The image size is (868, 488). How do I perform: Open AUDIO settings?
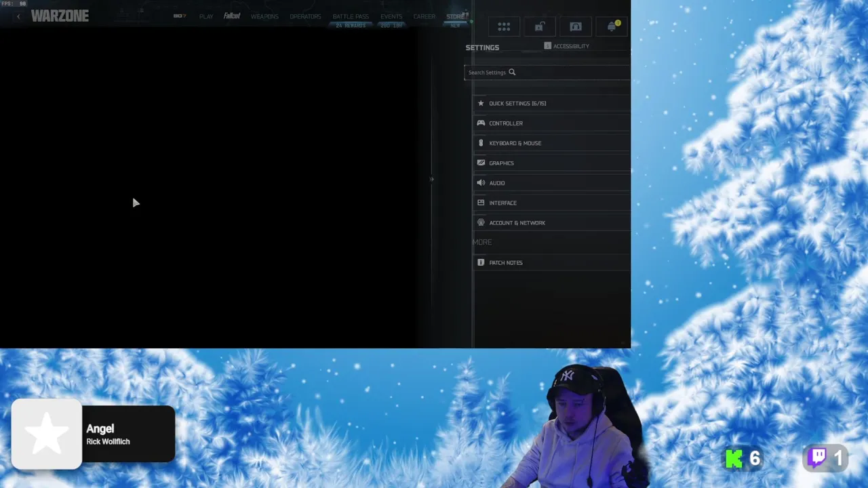click(551, 183)
